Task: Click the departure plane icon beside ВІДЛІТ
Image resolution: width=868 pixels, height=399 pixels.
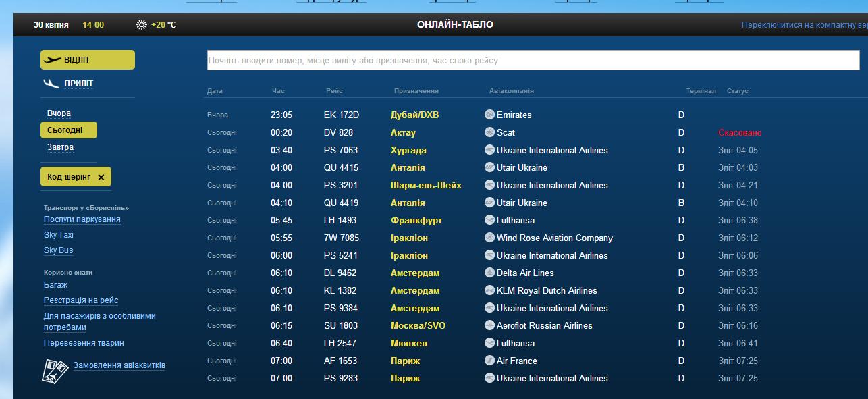Action: pos(52,60)
